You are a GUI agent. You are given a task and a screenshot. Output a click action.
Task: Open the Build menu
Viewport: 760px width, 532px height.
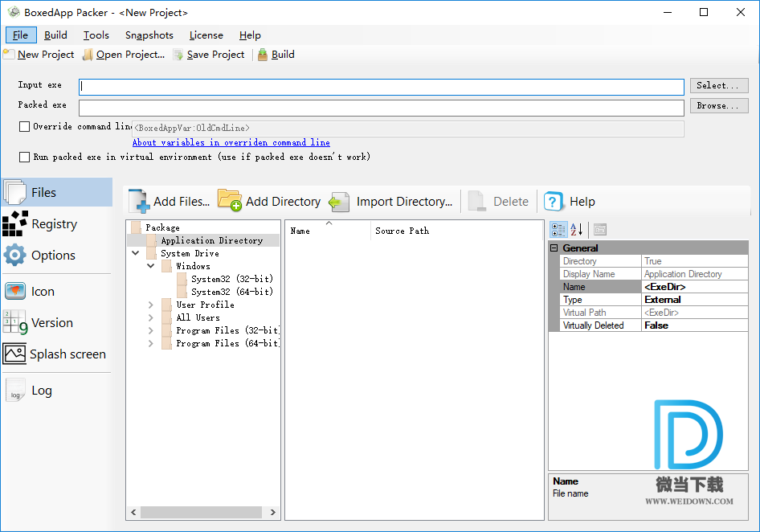[x=55, y=35]
